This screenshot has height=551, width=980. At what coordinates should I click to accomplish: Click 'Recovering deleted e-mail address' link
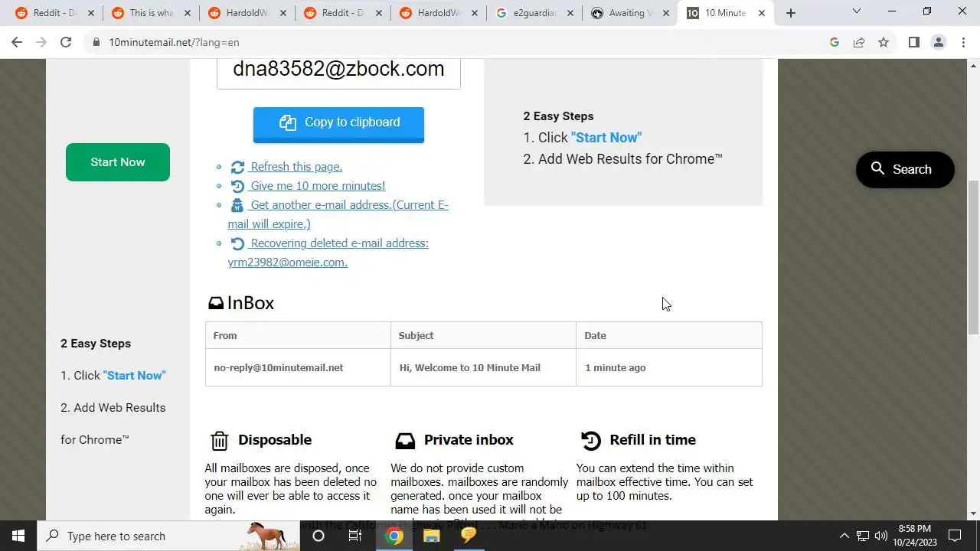(x=328, y=253)
